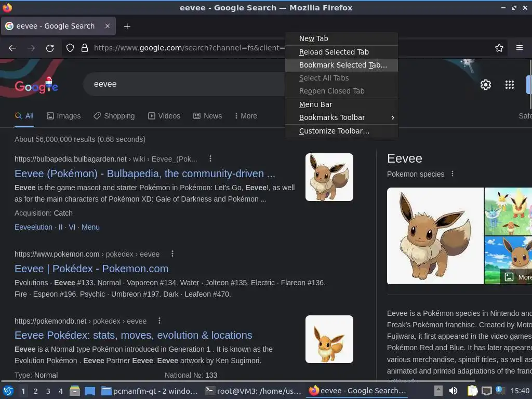Reload the current page
The image size is (532, 399).
point(50,48)
